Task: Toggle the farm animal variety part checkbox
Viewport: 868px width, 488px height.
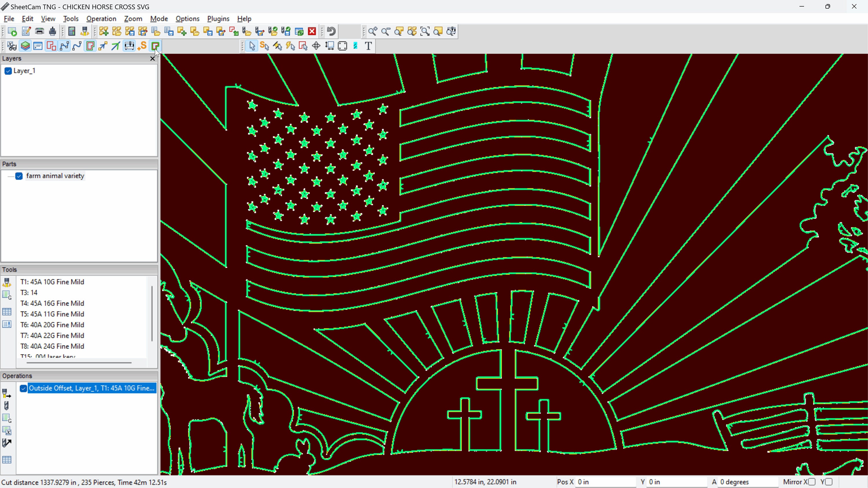Action: 19,176
